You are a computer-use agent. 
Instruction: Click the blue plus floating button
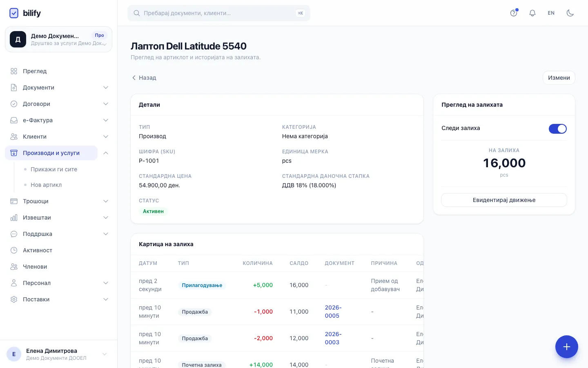click(566, 347)
